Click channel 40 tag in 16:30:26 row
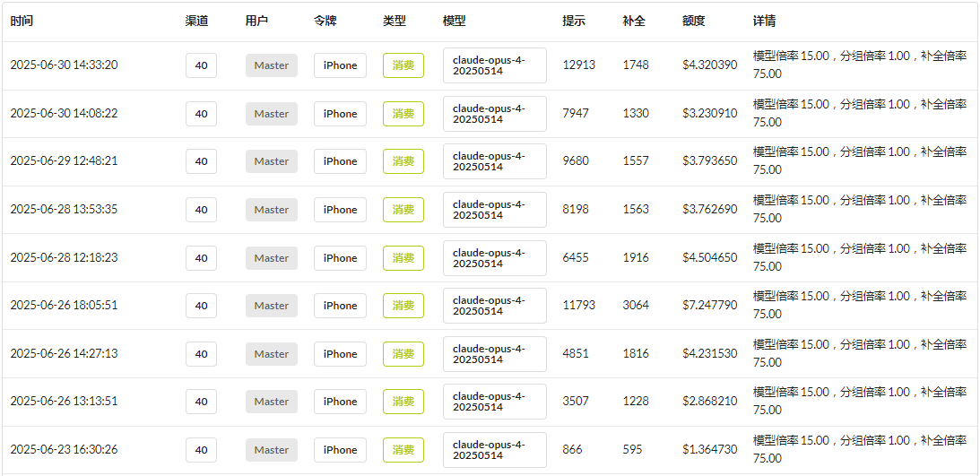The width and height of the screenshot is (980, 476). (201, 450)
